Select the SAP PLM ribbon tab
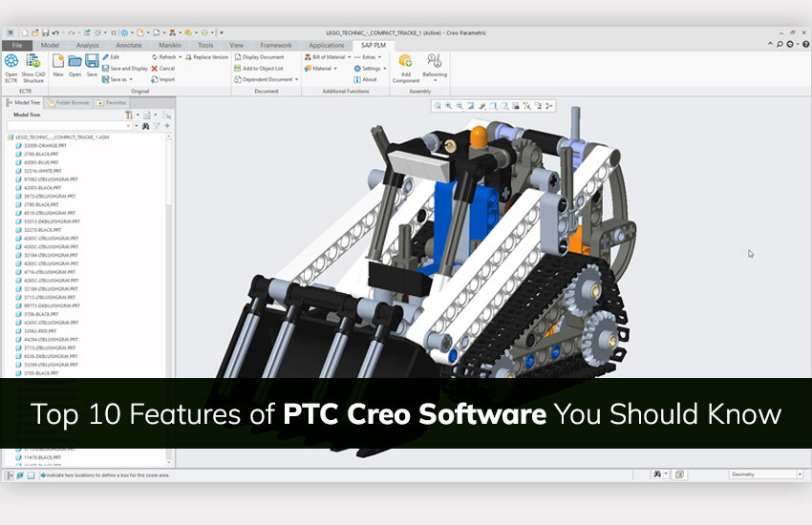 [374, 45]
